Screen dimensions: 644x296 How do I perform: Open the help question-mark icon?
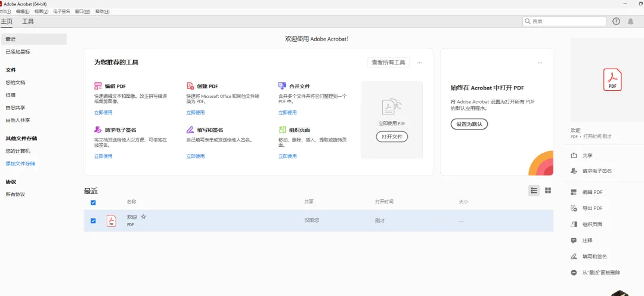click(616, 21)
